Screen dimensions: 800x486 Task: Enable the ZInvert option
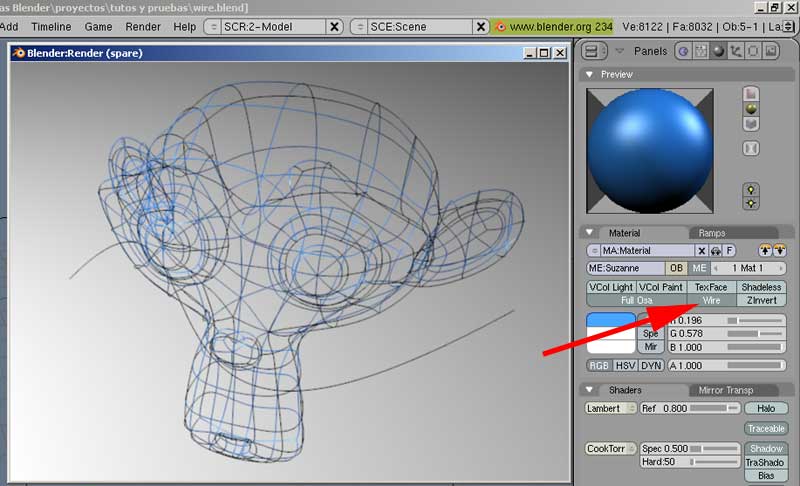[761, 300]
